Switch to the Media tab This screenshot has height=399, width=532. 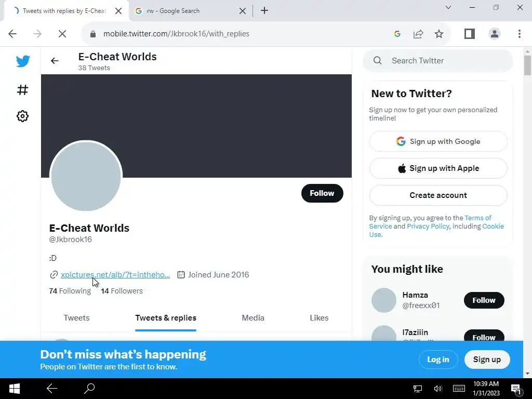253,318
